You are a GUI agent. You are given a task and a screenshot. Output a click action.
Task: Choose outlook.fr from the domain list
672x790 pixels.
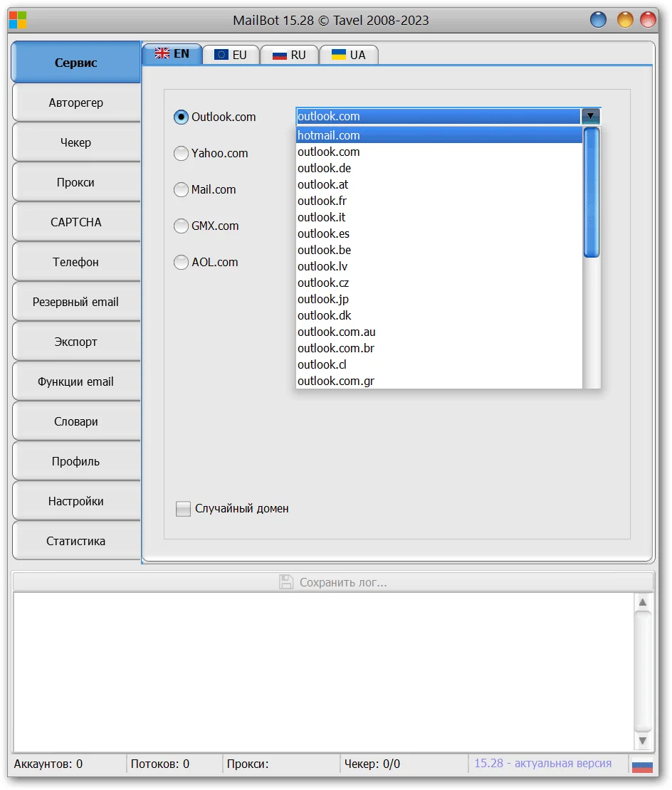439,201
